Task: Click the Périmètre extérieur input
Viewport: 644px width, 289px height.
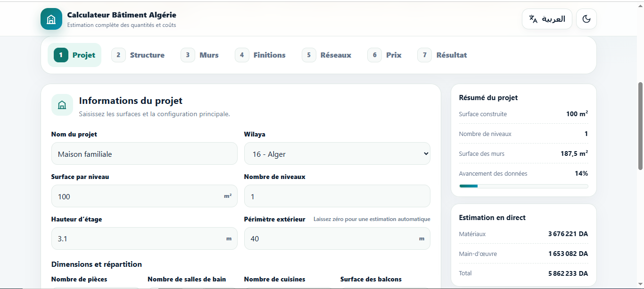Action: [337, 238]
